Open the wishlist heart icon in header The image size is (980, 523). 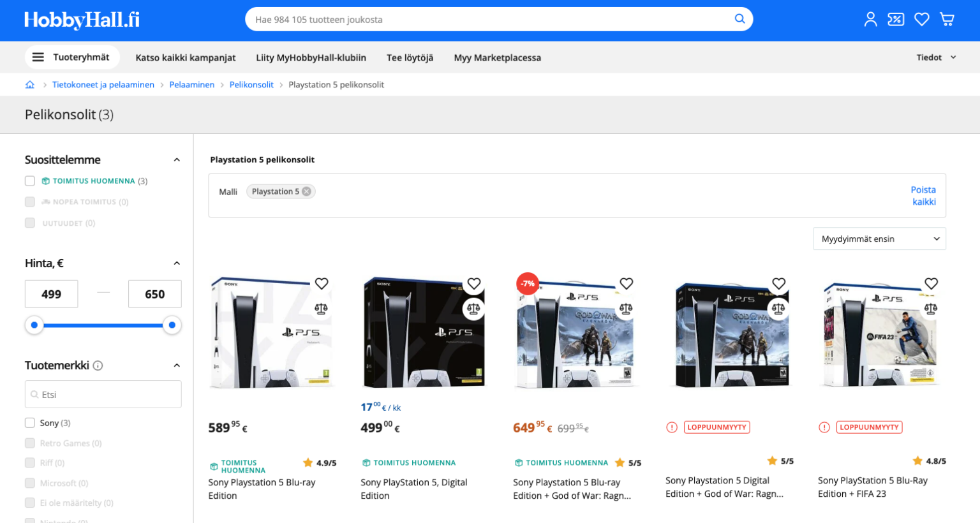coord(921,20)
